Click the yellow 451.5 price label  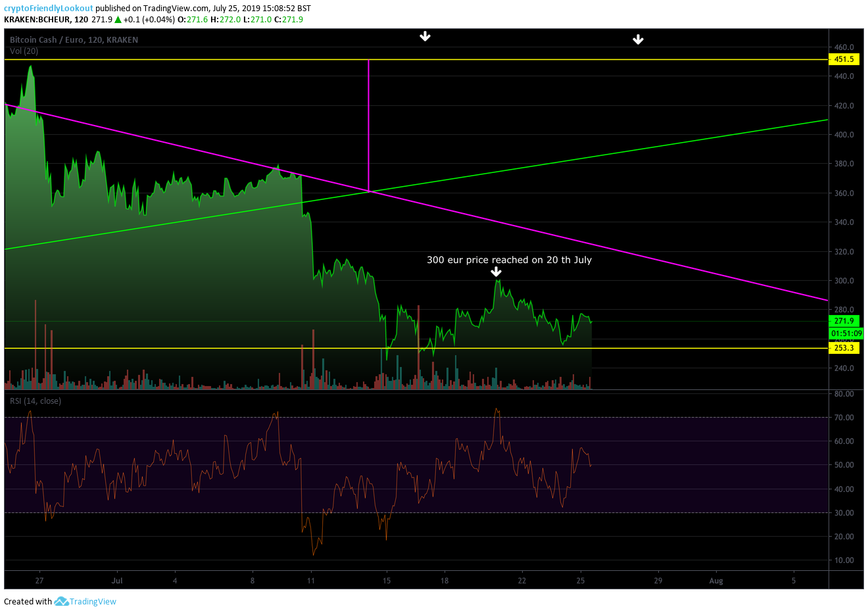[x=844, y=59]
